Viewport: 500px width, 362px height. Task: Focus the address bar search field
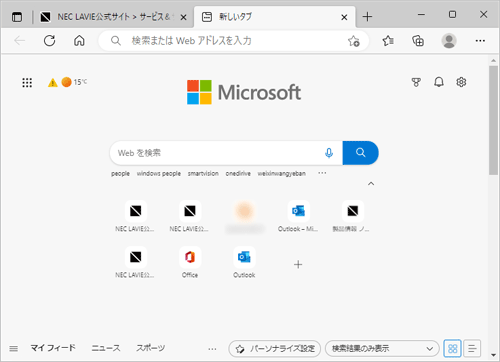[x=233, y=41]
